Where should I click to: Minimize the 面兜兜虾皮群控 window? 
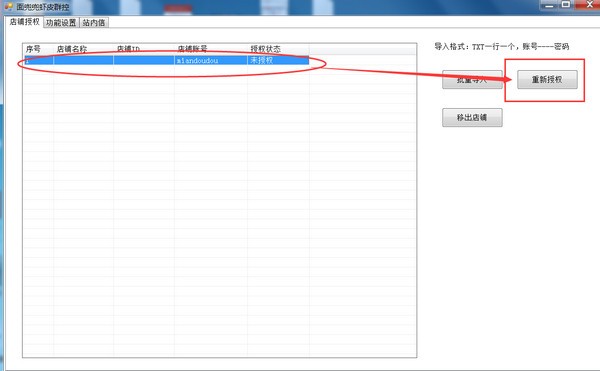pos(549,5)
